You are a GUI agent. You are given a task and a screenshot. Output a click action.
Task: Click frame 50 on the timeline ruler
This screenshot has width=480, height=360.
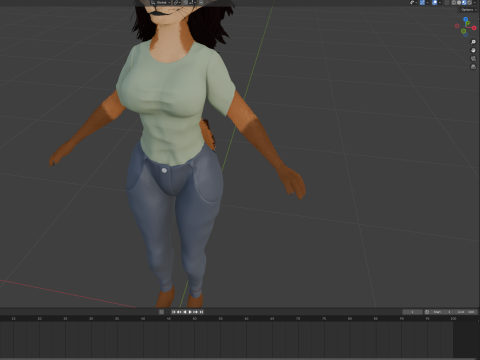click(194, 319)
